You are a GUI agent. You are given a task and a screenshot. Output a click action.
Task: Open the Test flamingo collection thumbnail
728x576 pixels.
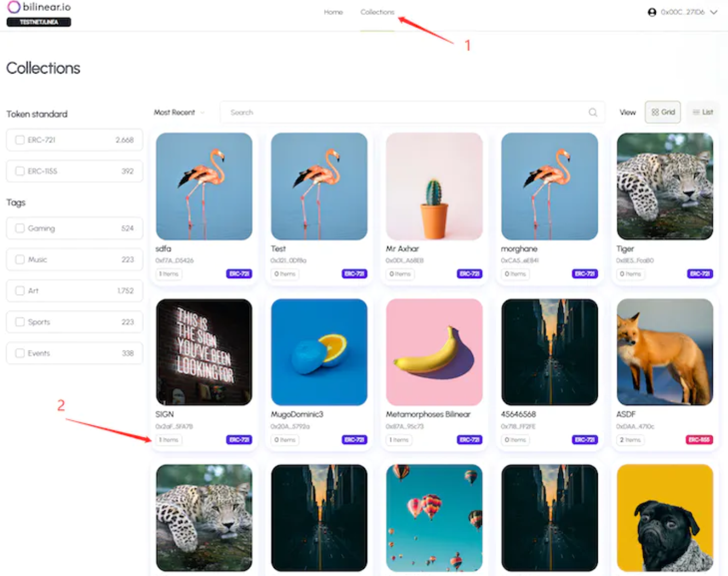[319, 186]
